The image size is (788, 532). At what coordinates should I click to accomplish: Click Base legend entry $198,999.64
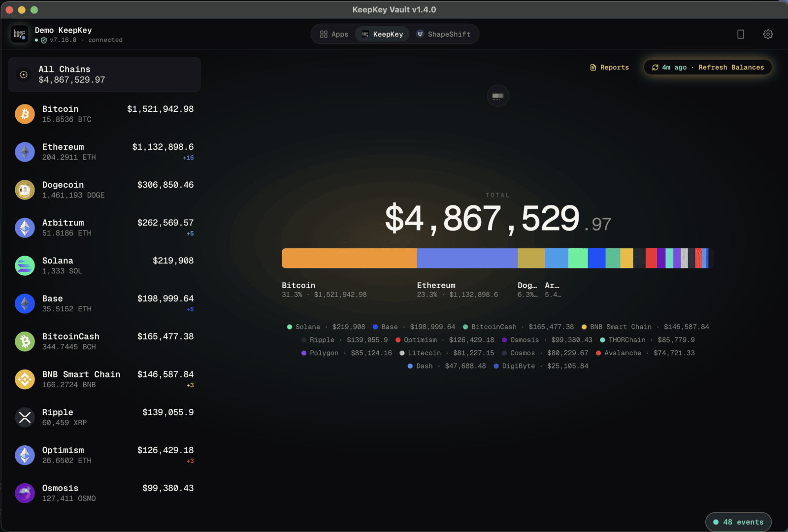(414, 327)
